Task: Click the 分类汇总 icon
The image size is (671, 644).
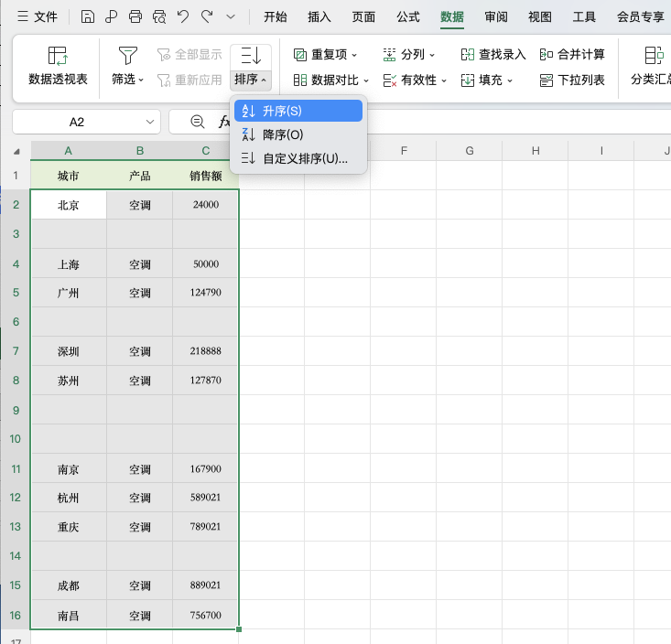Action: 654,56
